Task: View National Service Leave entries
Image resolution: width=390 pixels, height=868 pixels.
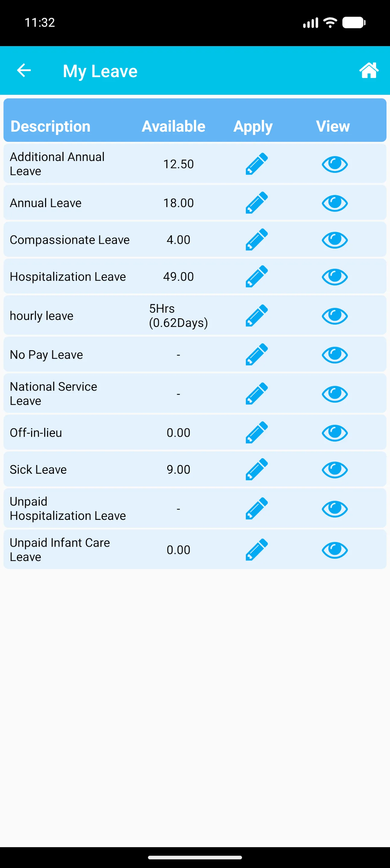Action: pos(334,394)
